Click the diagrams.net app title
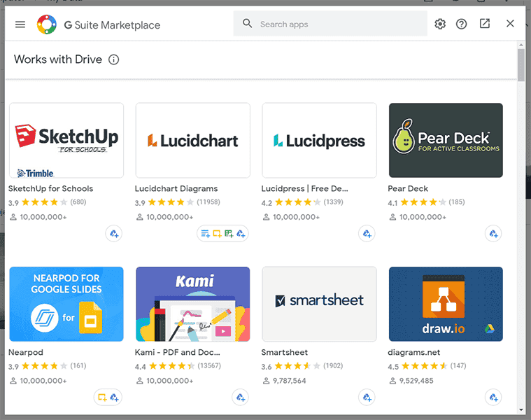This screenshot has width=531, height=420. point(414,352)
